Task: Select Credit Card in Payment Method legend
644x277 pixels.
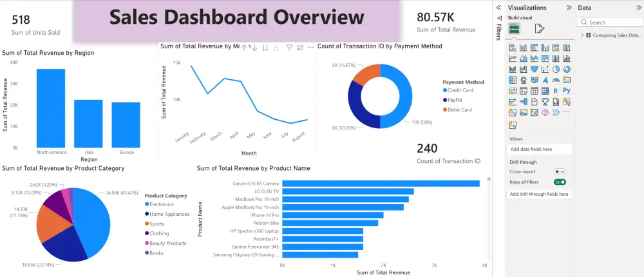Action: point(458,90)
